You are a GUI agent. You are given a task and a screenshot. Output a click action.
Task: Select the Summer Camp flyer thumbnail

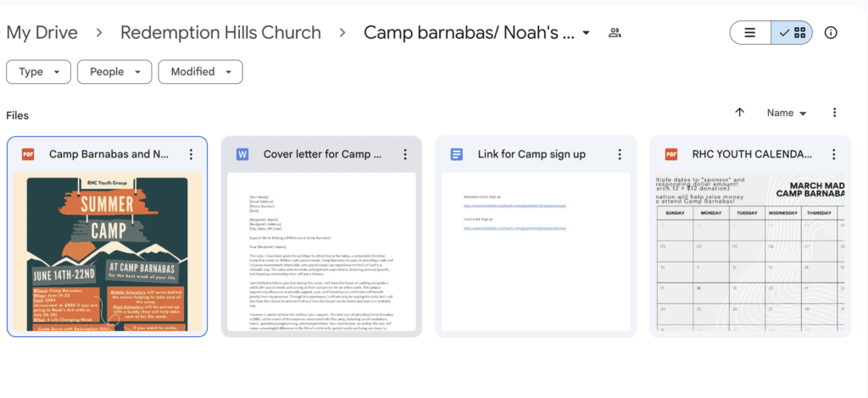(x=108, y=252)
